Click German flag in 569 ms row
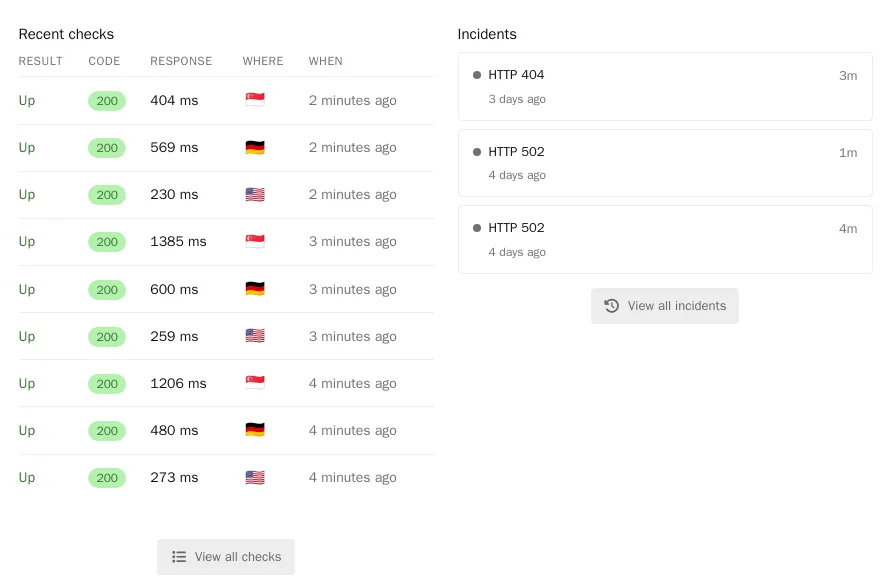This screenshot has width=890, height=585. coord(255,148)
